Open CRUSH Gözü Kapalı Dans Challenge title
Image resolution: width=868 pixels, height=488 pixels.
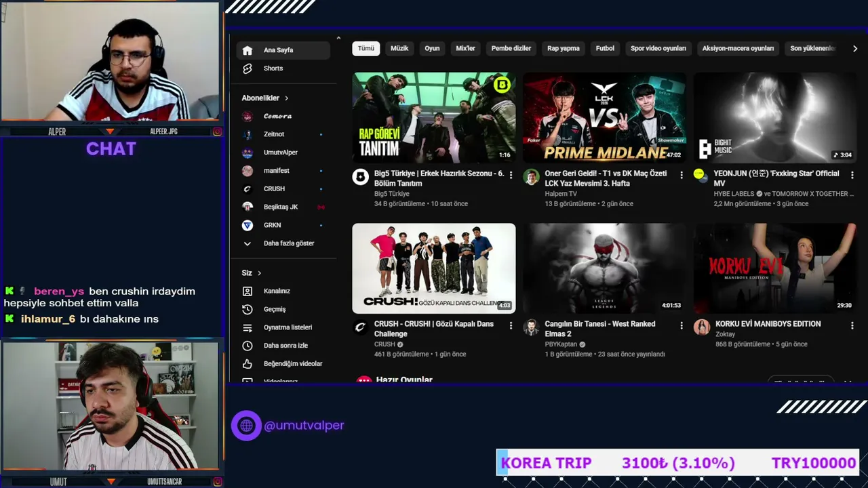[434, 329]
